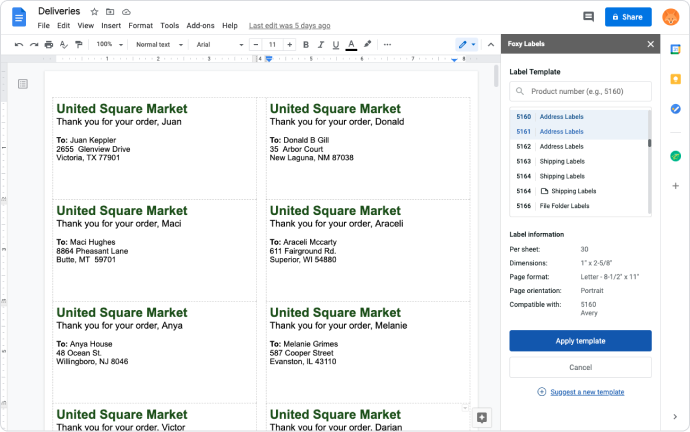Click the Redo icon in toolbar
Image resolution: width=690 pixels, height=432 pixels.
33,44
